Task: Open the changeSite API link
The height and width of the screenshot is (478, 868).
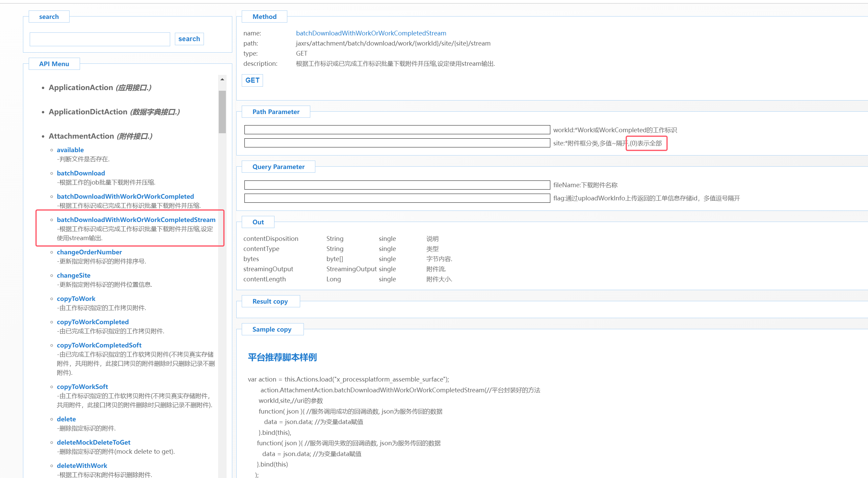Action: pyautogui.click(x=74, y=275)
